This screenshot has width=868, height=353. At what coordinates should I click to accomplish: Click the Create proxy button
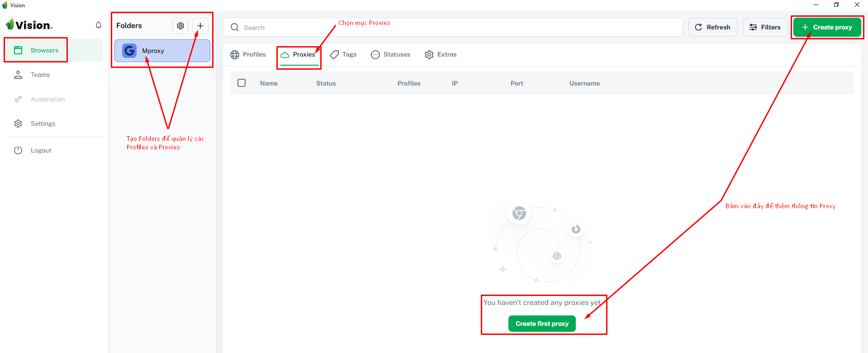pos(827,27)
